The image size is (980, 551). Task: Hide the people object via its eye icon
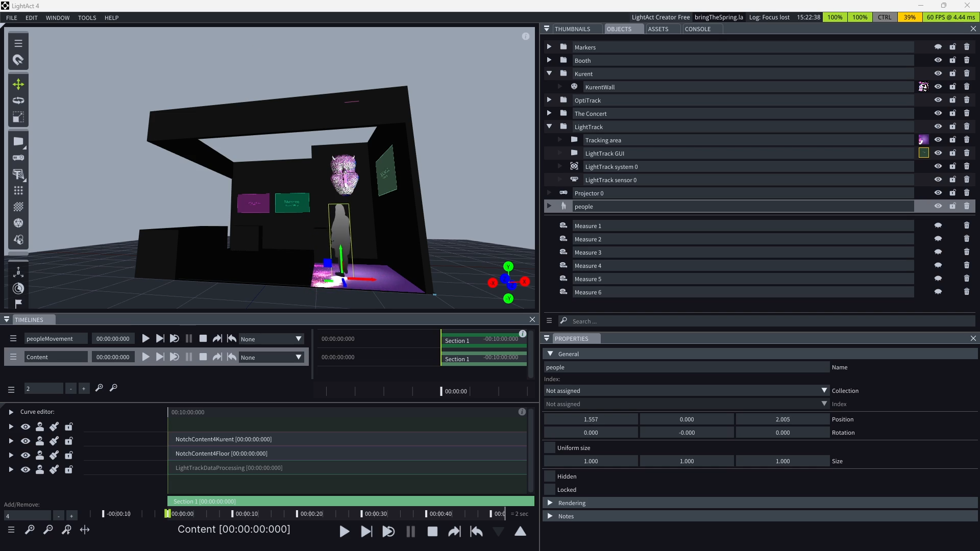(x=938, y=206)
